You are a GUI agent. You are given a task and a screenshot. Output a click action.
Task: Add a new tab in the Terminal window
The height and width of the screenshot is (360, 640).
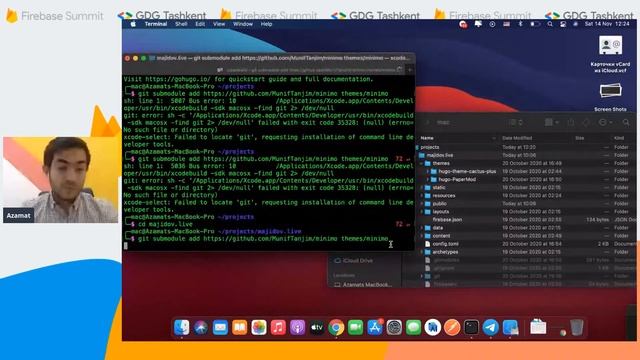410,70
